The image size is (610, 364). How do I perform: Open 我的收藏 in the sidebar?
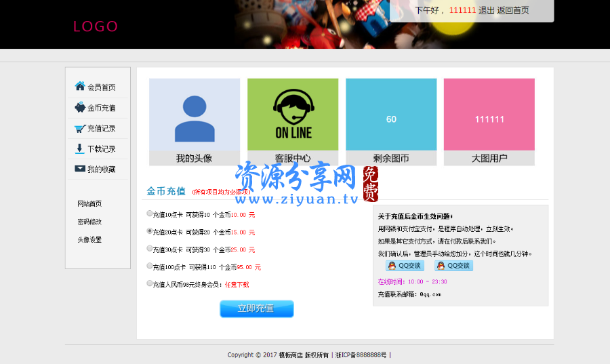pyautogui.click(x=101, y=169)
